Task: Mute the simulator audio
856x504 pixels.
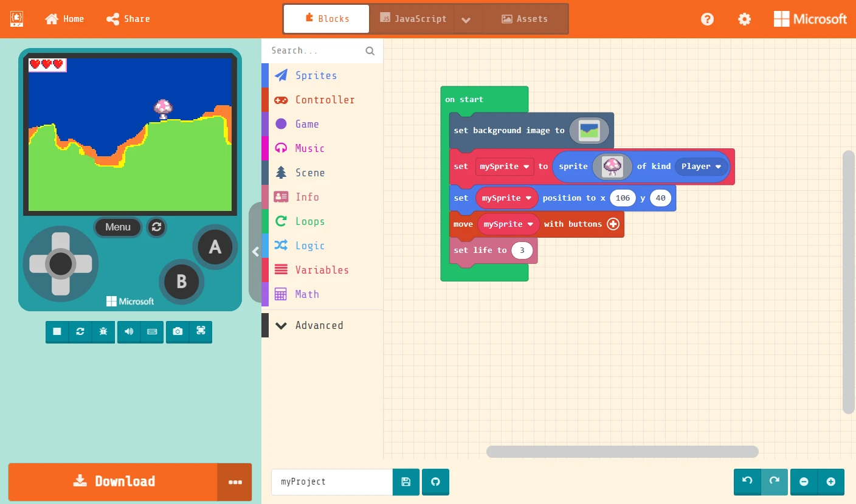Action: point(129,331)
